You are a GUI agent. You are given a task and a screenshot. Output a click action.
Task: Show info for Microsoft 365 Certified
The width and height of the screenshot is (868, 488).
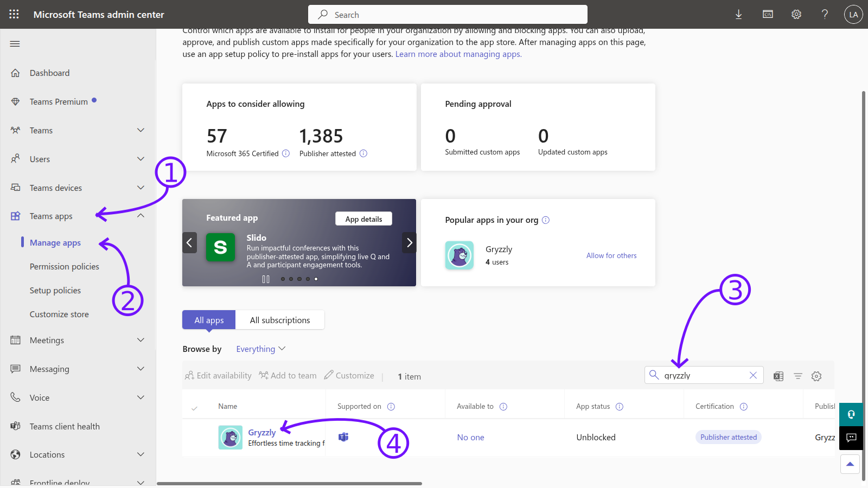pos(286,153)
